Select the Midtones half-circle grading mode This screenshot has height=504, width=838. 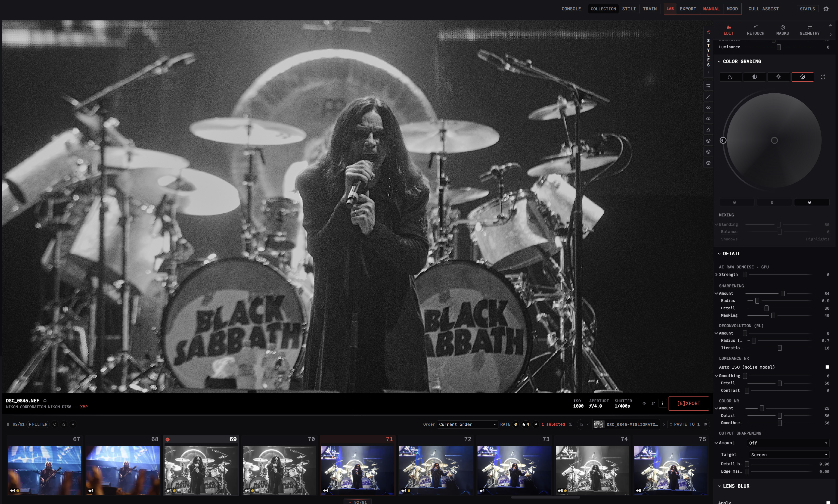(x=754, y=77)
